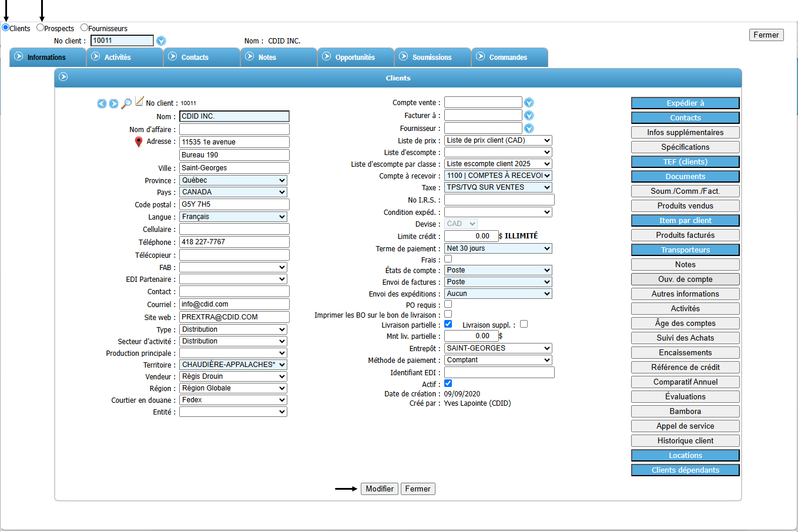Screen dimensions: 798x532
Task: Open the Compte vente lookup icon
Action: [x=529, y=103]
